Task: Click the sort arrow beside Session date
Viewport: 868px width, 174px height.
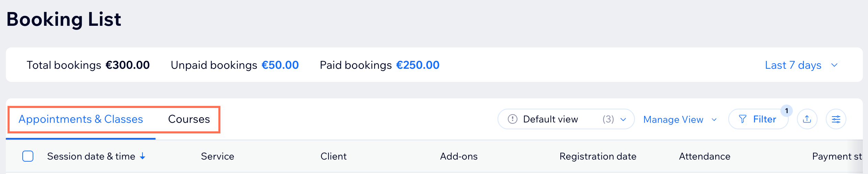Action: 142,156
